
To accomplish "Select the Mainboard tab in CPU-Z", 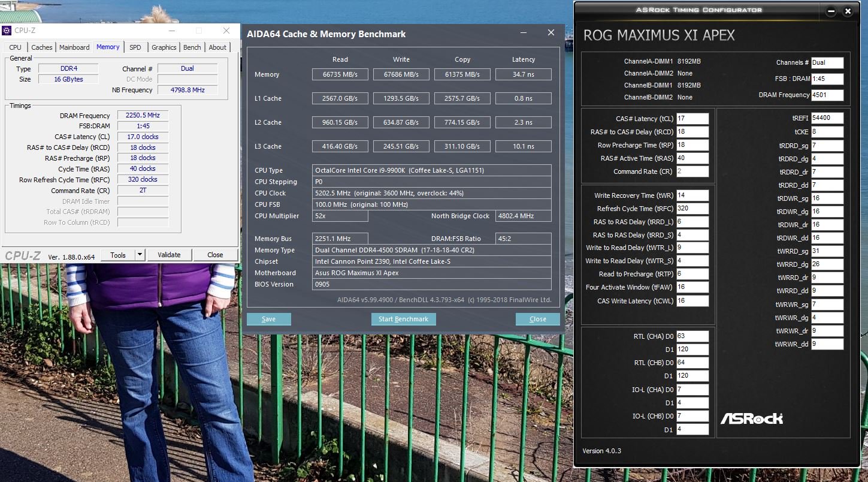I will coord(74,47).
